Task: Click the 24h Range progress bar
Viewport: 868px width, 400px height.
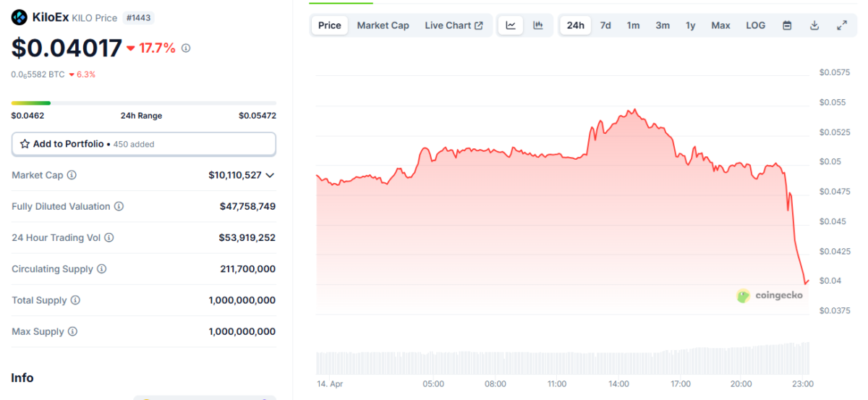Action: pos(143,103)
